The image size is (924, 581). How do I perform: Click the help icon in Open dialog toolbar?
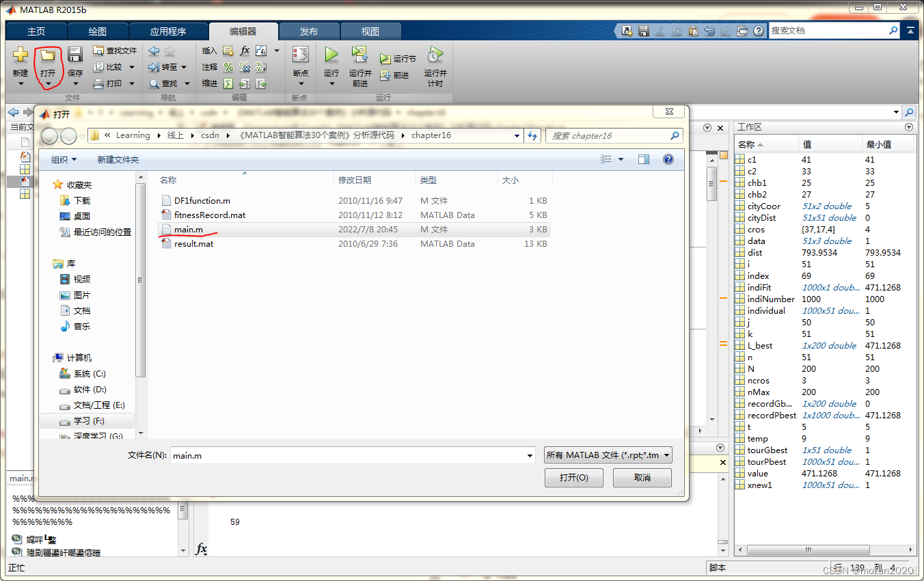(x=668, y=159)
